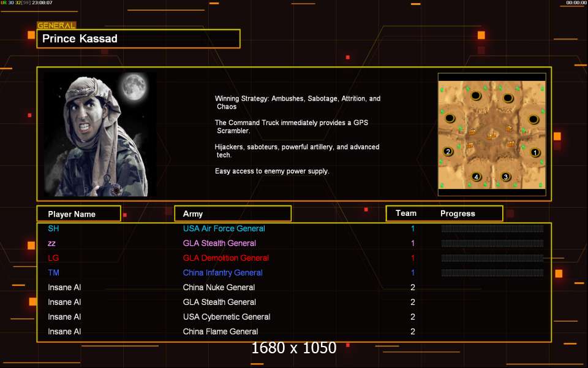Click the GENERAL label tag
588x368 pixels.
(x=56, y=25)
